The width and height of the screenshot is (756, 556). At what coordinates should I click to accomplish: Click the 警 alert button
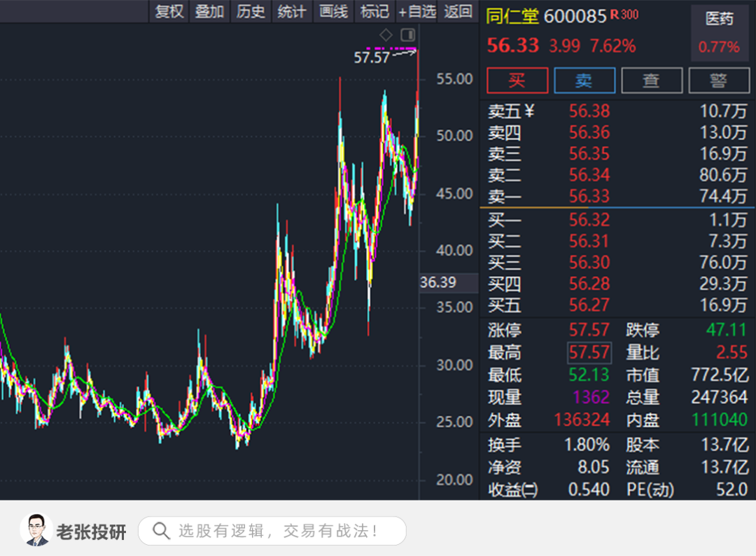click(719, 80)
